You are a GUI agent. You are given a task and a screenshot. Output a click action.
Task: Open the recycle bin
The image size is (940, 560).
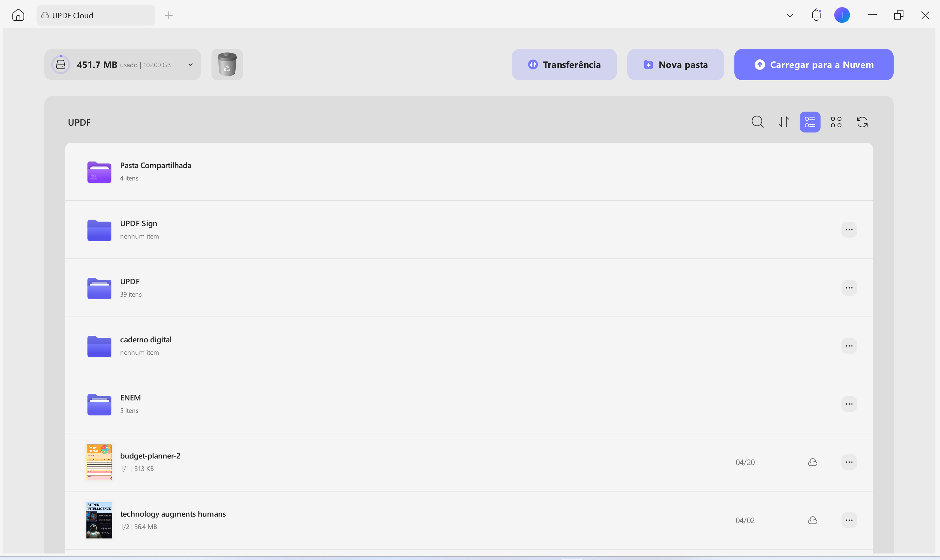(227, 65)
